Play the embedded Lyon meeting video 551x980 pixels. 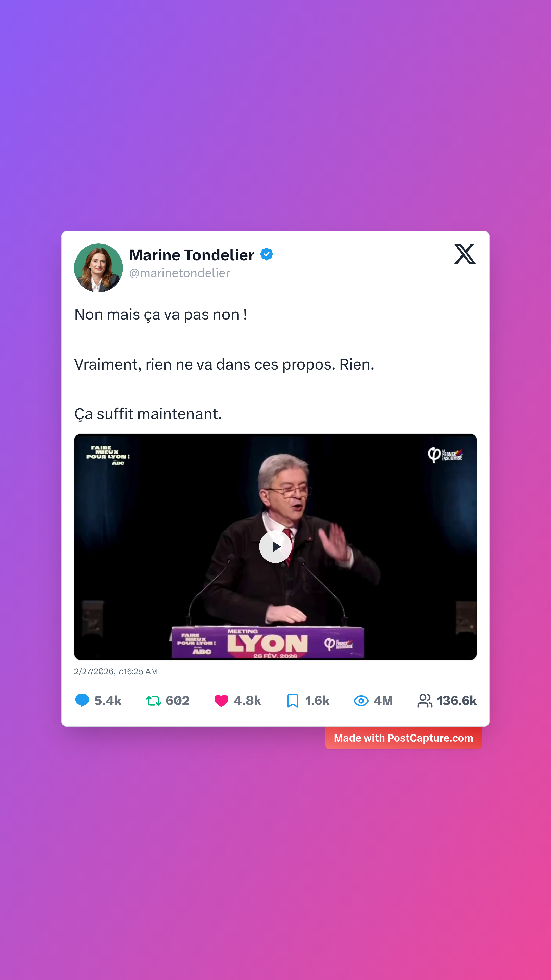click(275, 547)
